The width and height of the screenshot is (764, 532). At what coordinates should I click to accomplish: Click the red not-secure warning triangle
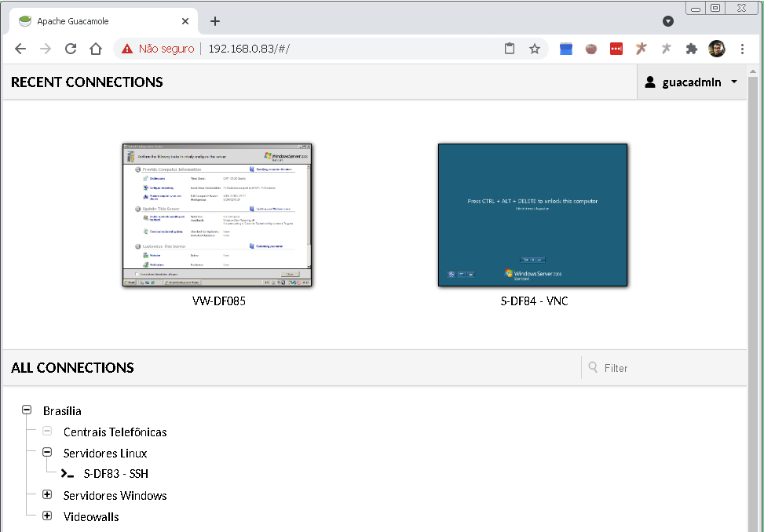click(x=127, y=49)
